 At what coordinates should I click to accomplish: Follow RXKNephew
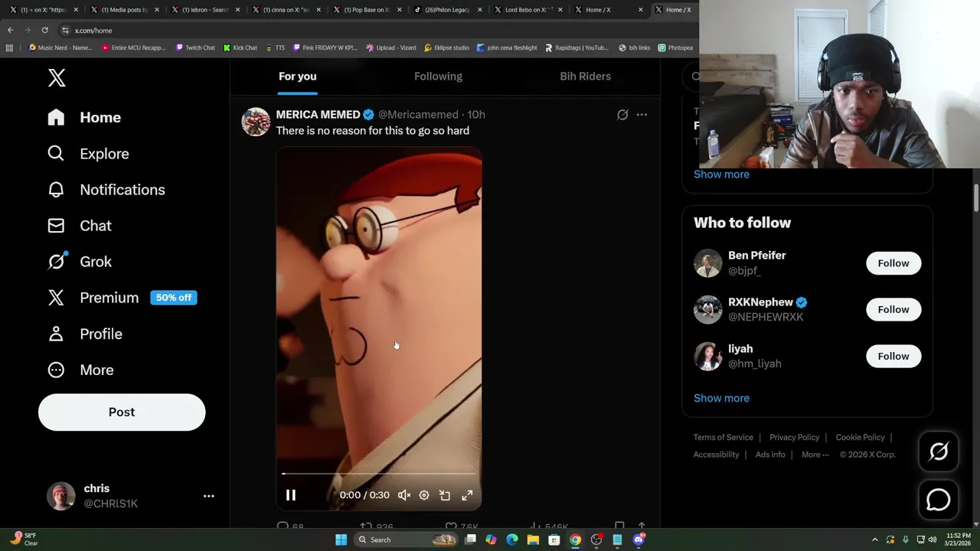click(x=893, y=310)
